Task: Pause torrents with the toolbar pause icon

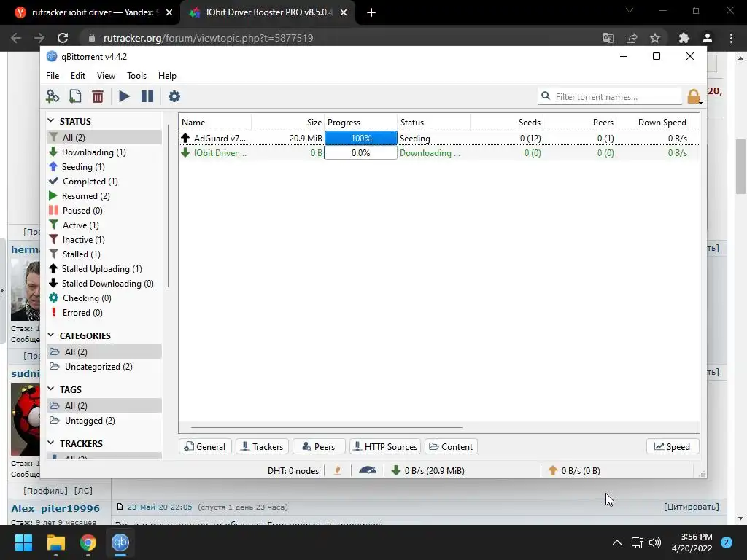Action: click(147, 96)
